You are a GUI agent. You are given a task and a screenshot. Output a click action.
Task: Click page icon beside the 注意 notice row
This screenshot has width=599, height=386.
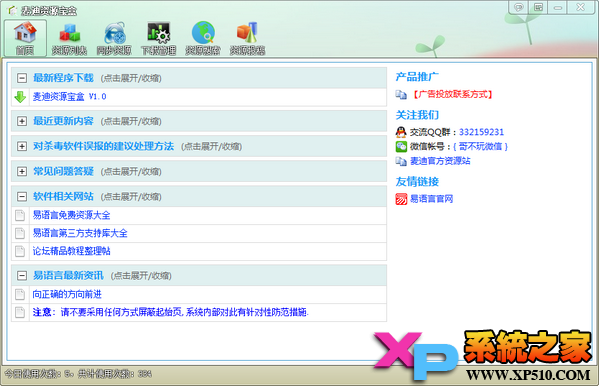click(x=20, y=312)
